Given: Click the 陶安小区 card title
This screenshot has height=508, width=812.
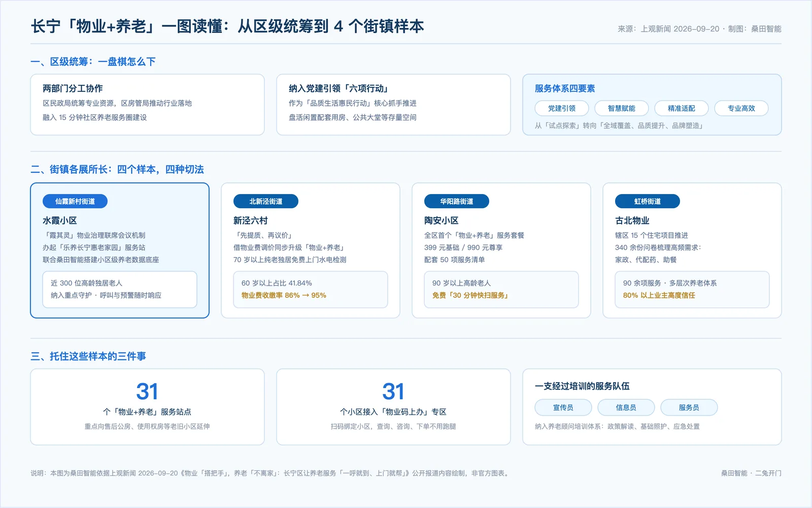Looking at the screenshot, I should [x=442, y=220].
